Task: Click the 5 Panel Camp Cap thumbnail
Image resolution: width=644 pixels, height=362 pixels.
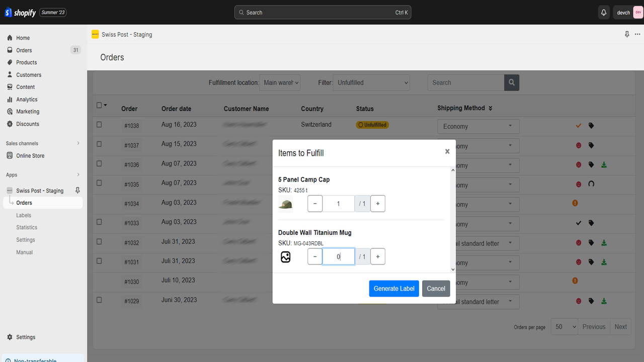Action: pos(286,204)
